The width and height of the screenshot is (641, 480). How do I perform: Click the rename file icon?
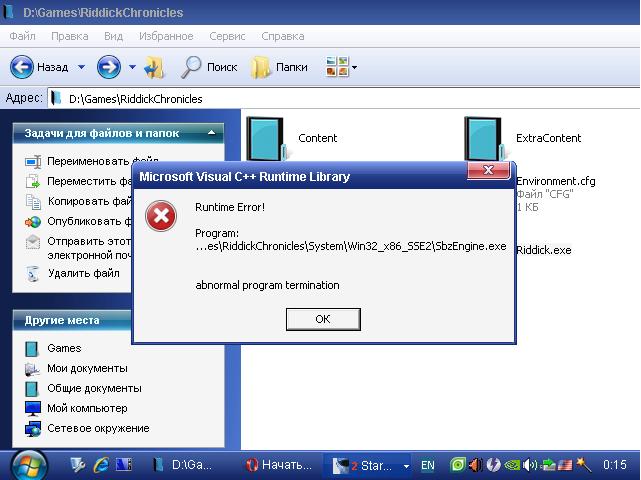click(33, 161)
